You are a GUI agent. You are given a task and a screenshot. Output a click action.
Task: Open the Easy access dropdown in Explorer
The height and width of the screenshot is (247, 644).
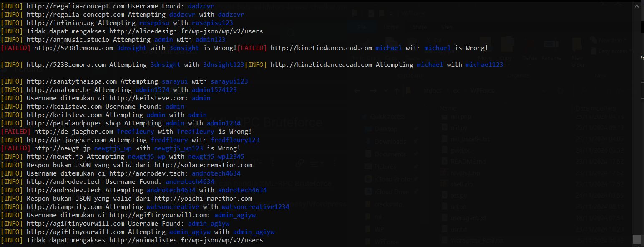click(x=611, y=51)
